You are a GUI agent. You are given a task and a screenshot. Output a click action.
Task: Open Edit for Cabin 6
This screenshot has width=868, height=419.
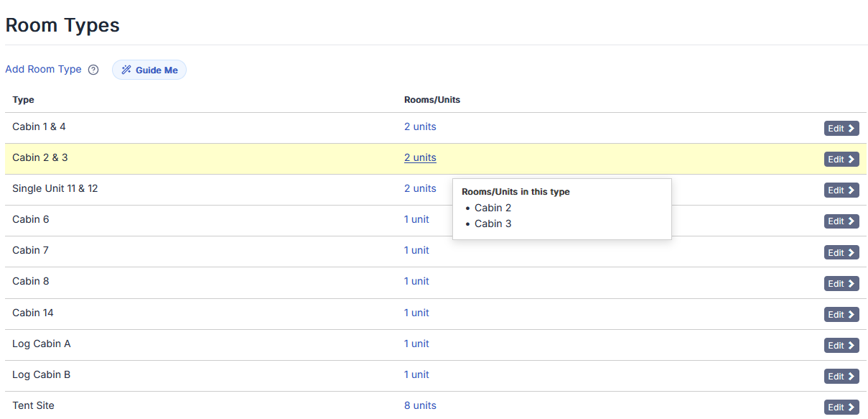click(x=841, y=221)
